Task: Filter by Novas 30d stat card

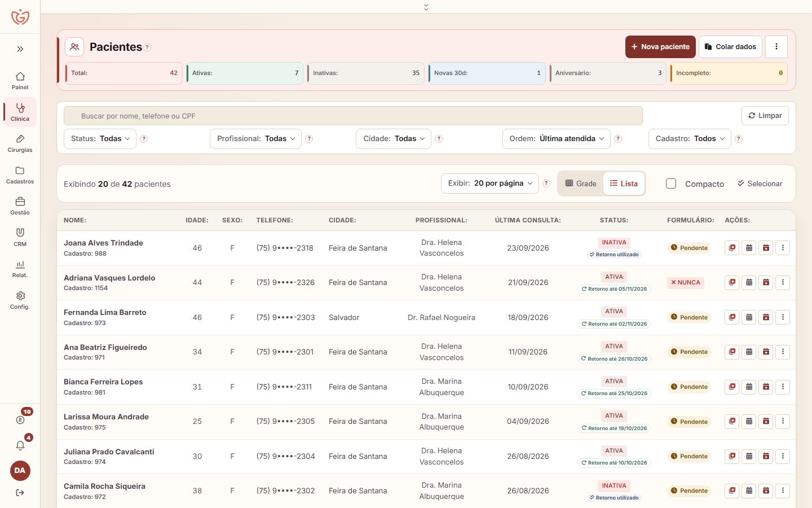Action: (x=487, y=73)
